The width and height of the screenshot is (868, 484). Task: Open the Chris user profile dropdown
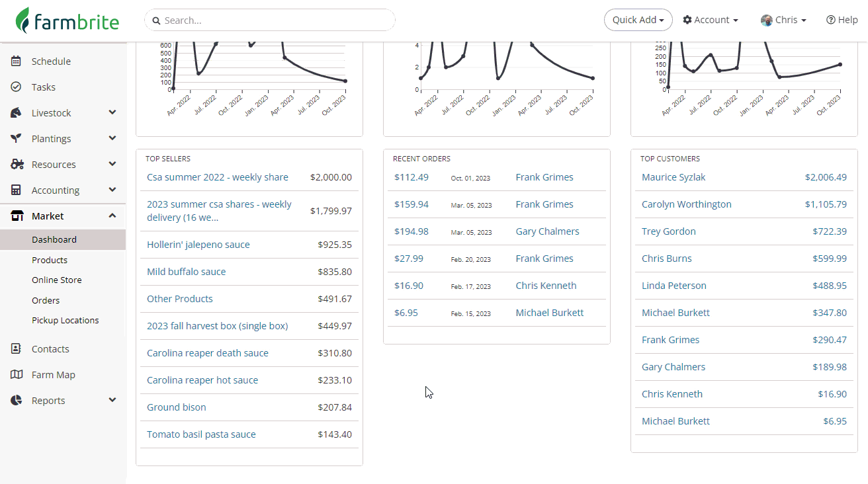pyautogui.click(x=783, y=20)
